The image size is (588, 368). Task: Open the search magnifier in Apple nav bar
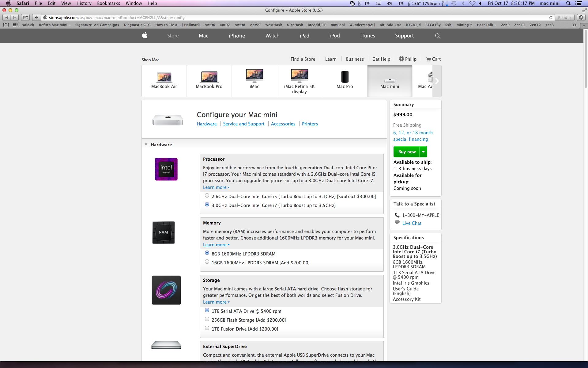coord(438,36)
